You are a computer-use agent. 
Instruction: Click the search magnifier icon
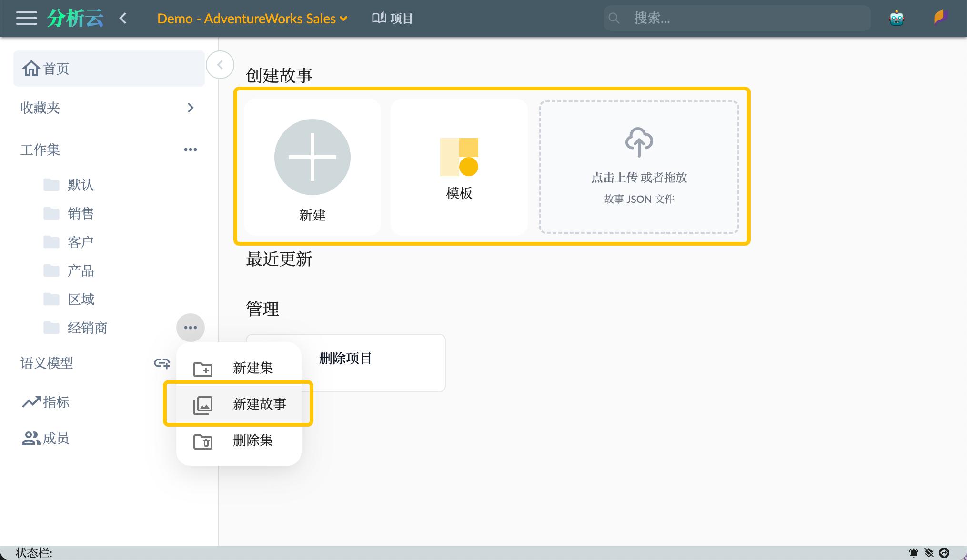614,18
